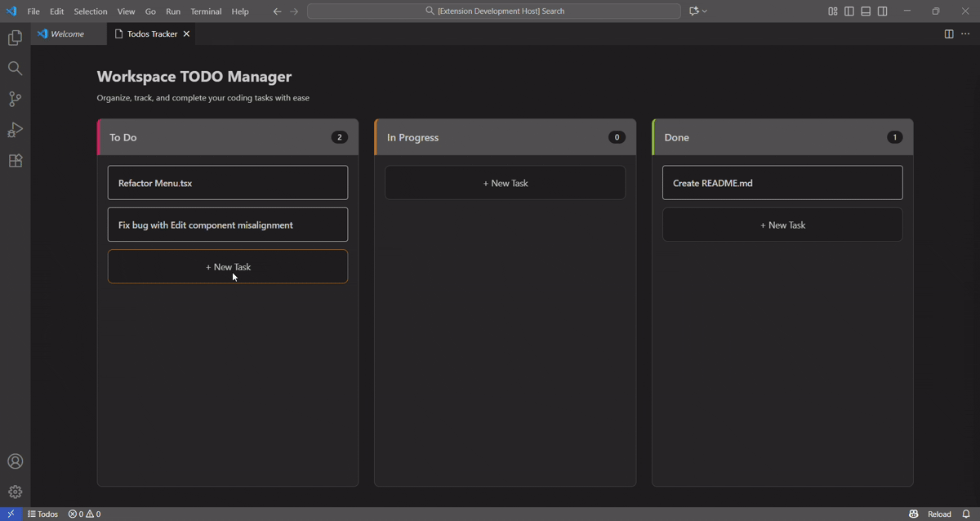Toggle the primary side bar visibility
The width and height of the screenshot is (980, 521).
[x=849, y=11]
